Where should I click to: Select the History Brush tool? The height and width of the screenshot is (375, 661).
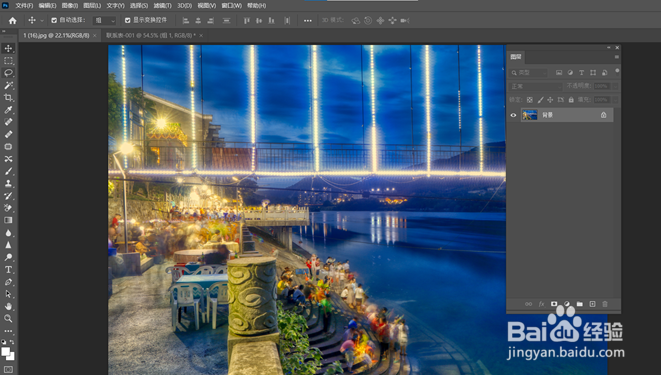[8, 196]
